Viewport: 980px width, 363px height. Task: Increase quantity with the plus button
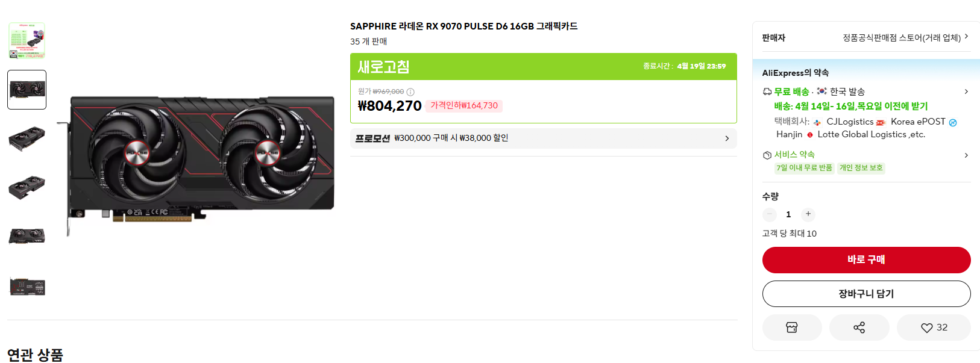point(808,214)
